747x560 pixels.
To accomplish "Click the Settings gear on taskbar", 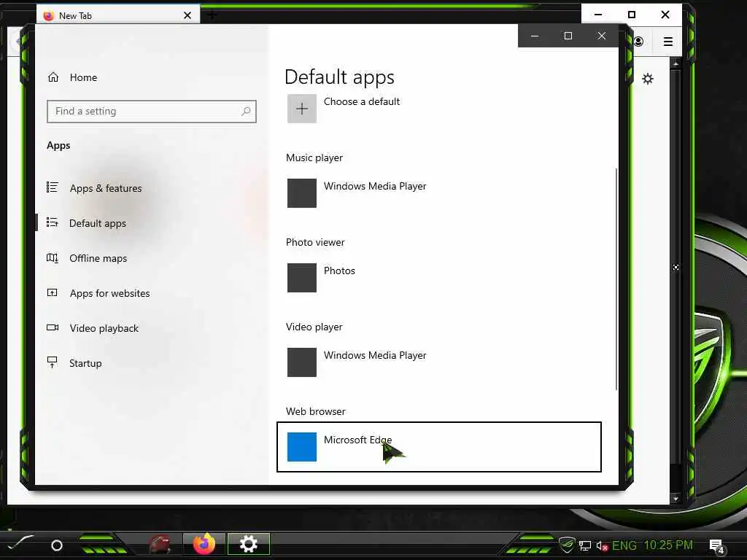I will (249, 544).
